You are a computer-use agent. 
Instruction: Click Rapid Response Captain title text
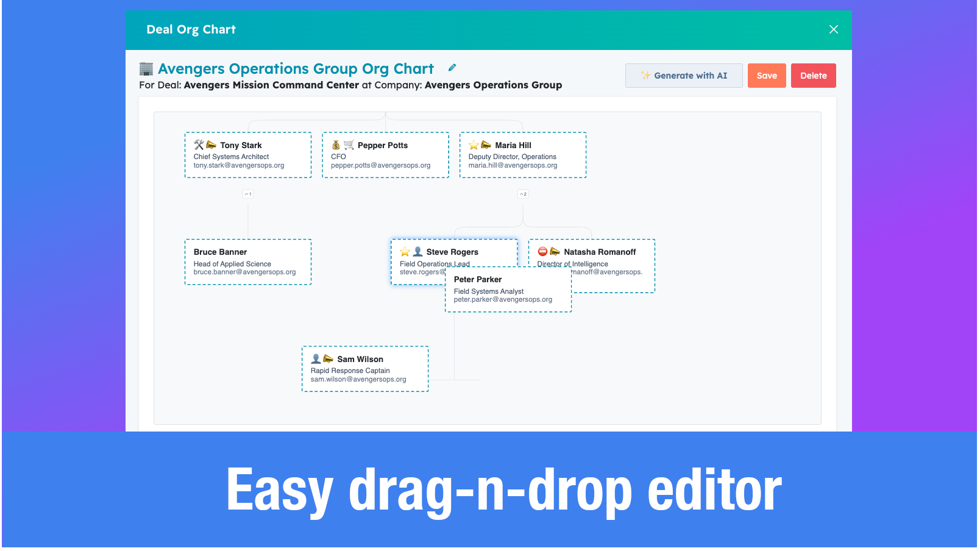(350, 371)
